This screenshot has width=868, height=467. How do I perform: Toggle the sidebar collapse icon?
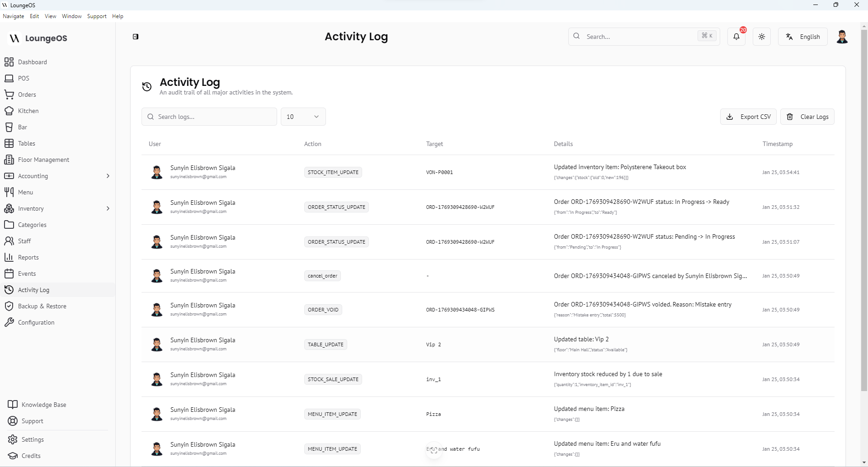(x=136, y=37)
